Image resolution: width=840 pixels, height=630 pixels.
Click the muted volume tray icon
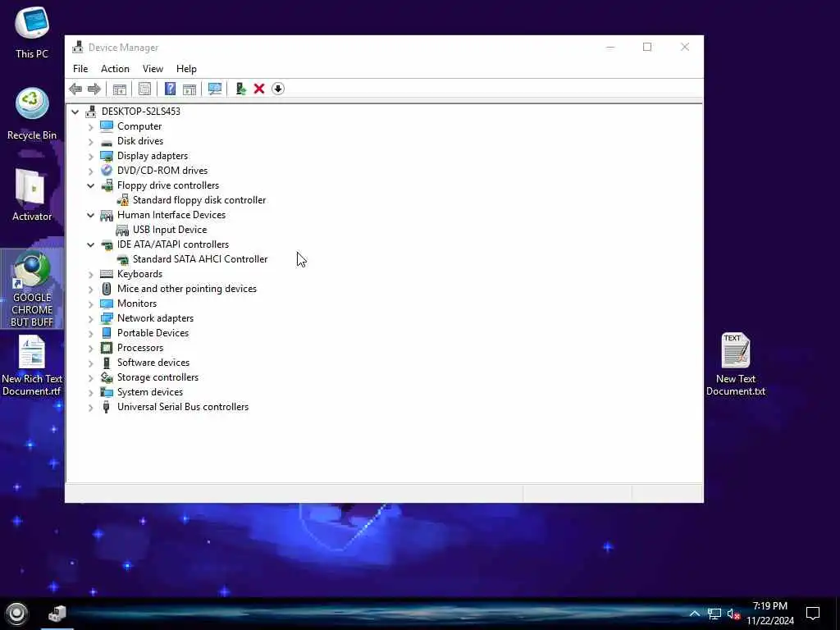[x=733, y=614]
